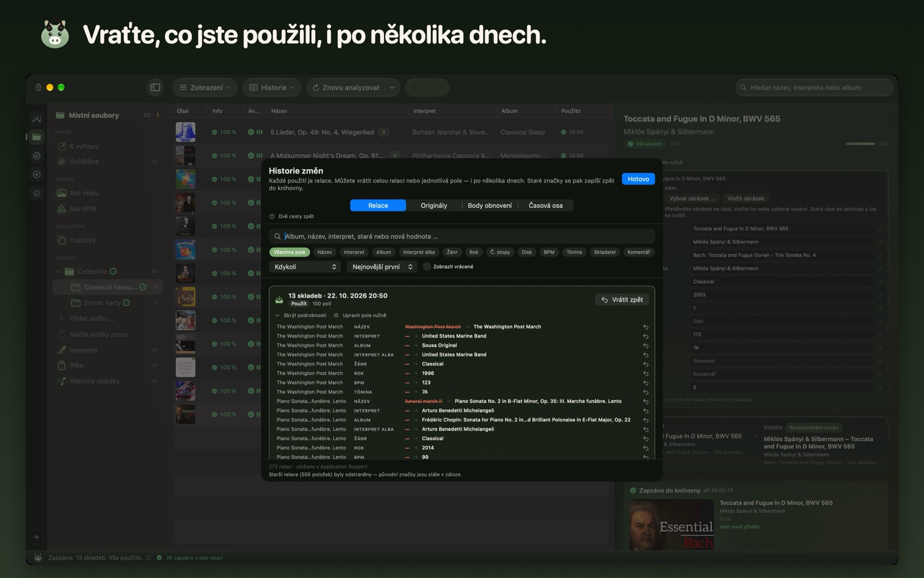This screenshot has width=924, height=578.
Task: Switch to the 'Časová osa' tab
Action: 546,206
